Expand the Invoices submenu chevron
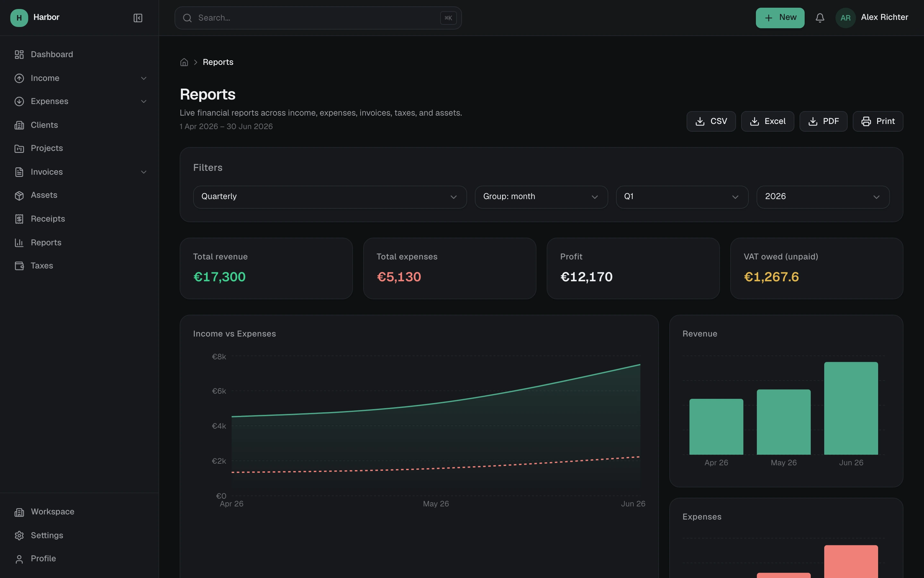 click(144, 172)
